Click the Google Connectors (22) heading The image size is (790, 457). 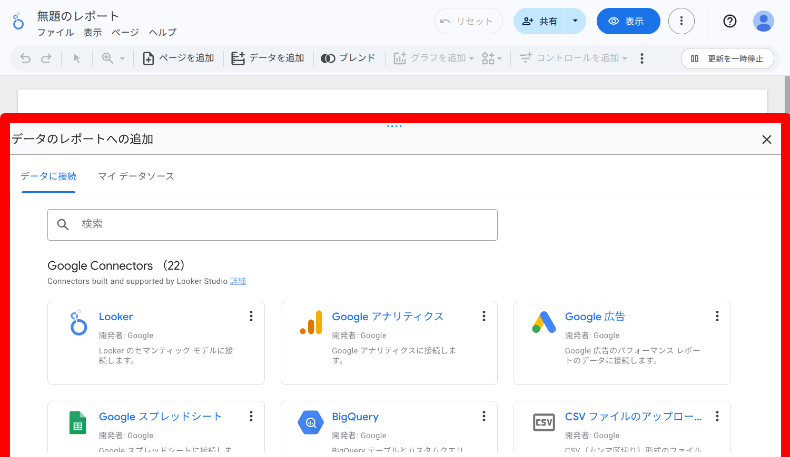click(x=116, y=266)
